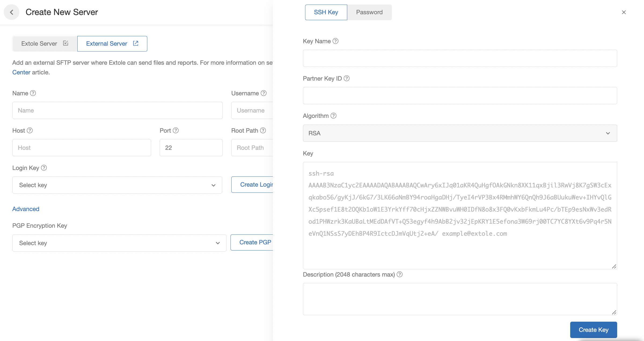The image size is (644, 341).
Task: Go back using the left chevron
Action: click(x=12, y=12)
